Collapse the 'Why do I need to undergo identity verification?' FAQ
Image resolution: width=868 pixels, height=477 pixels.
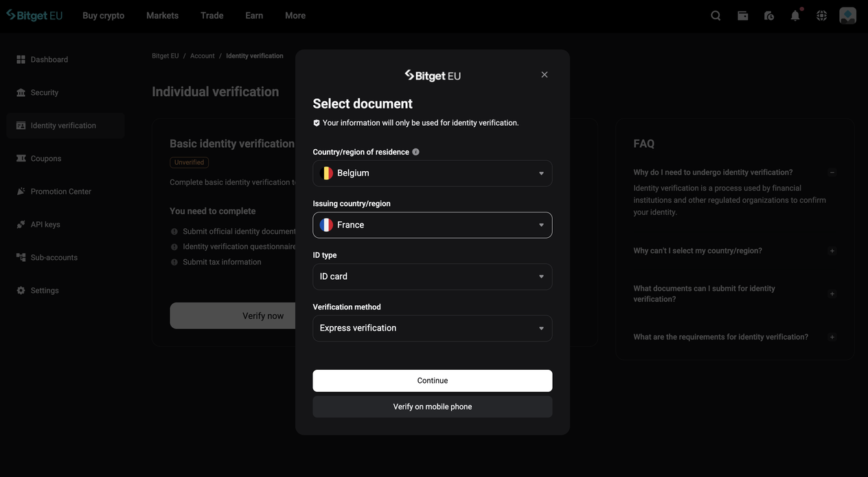[x=832, y=173]
